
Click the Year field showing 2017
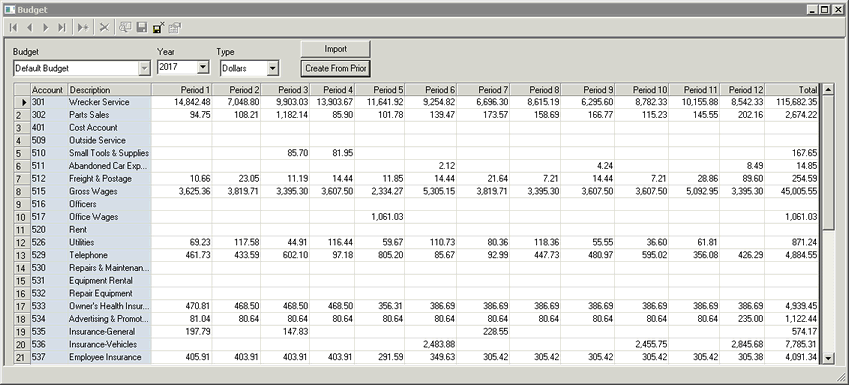coord(177,67)
